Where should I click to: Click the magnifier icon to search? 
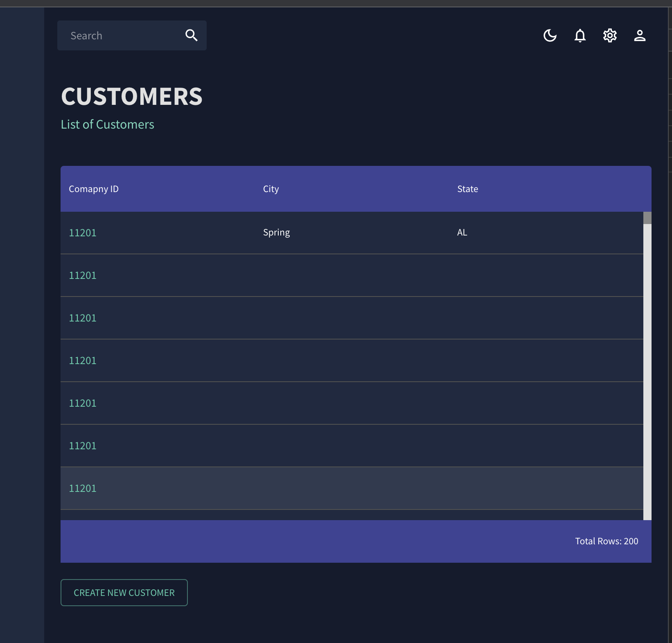tap(191, 35)
